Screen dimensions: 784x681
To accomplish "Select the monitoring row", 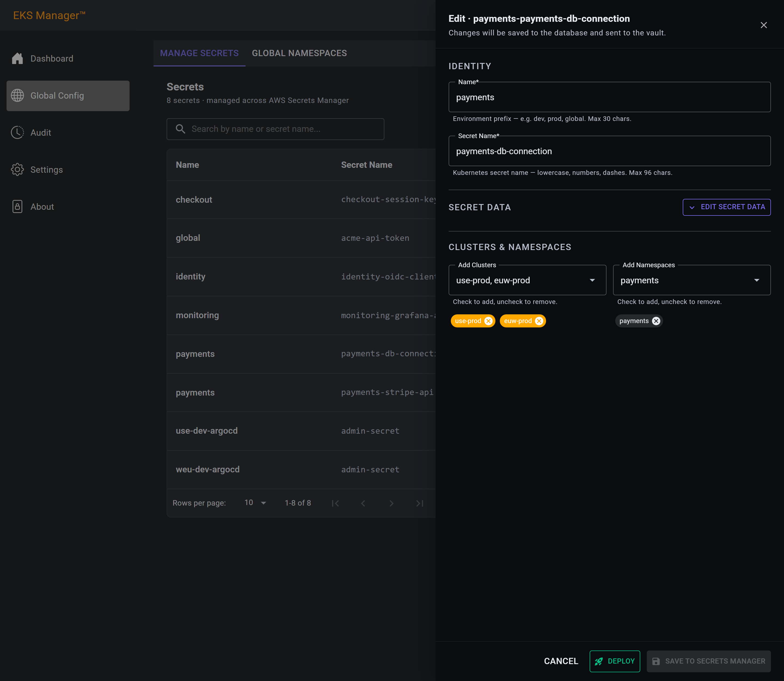I will click(301, 315).
